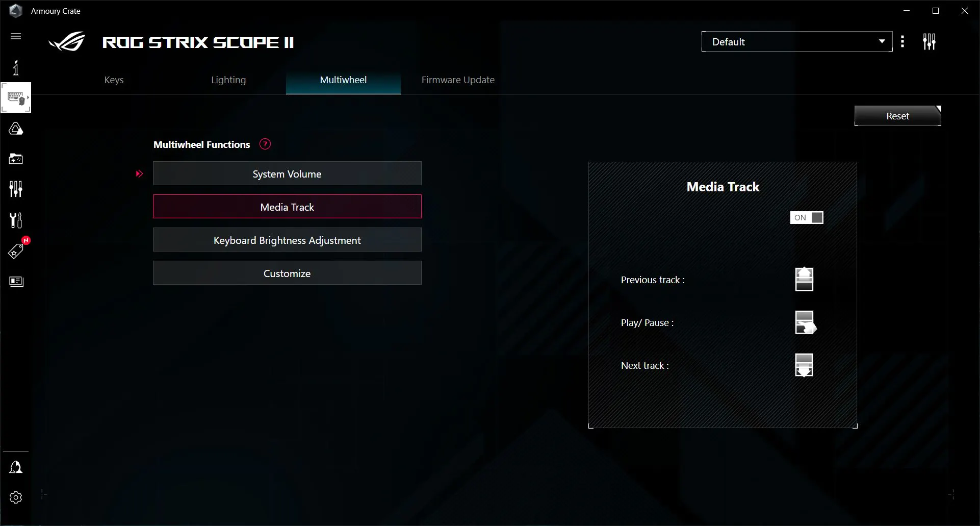
Task: Click the Play/Pause wheel-press icon
Action: click(805, 322)
